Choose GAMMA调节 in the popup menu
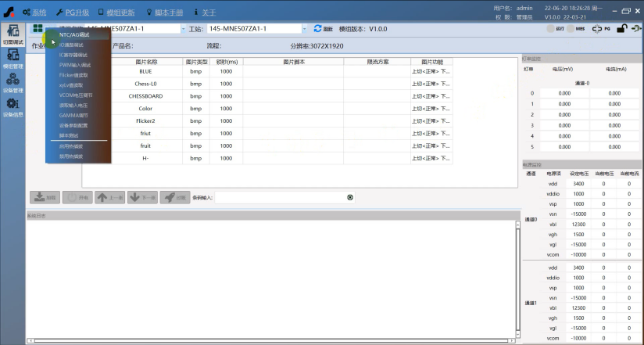644x345 pixels. pyautogui.click(x=74, y=115)
